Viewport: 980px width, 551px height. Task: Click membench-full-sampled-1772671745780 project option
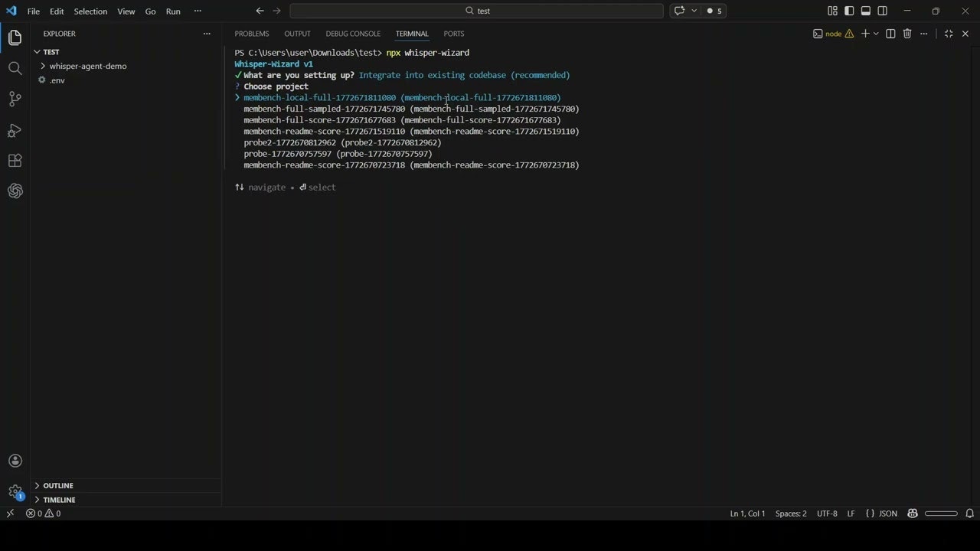click(411, 109)
